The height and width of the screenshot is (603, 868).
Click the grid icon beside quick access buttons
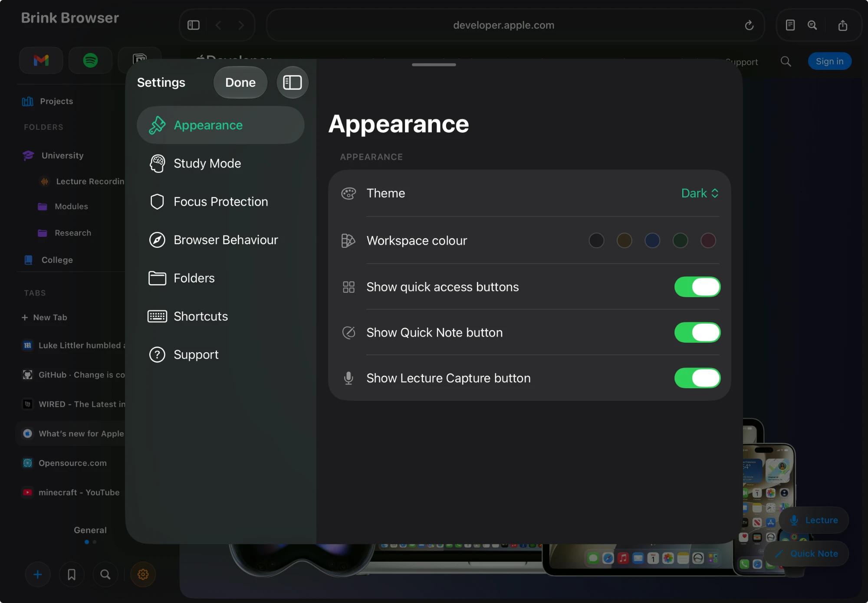[349, 287]
